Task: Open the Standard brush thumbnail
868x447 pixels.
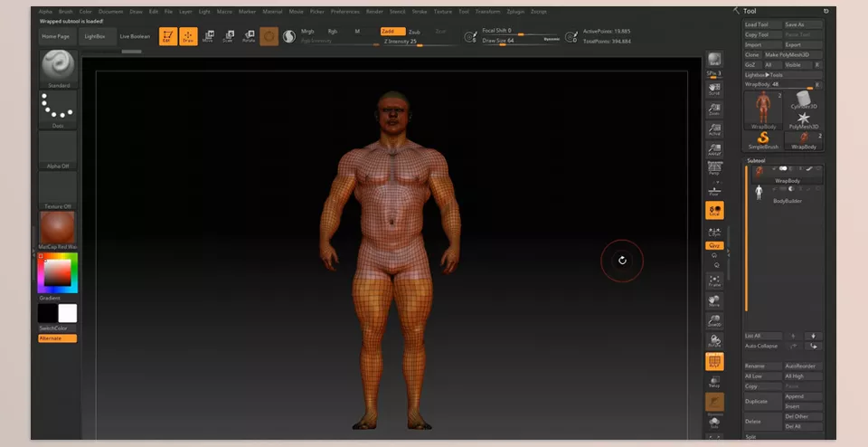Action: [58, 70]
